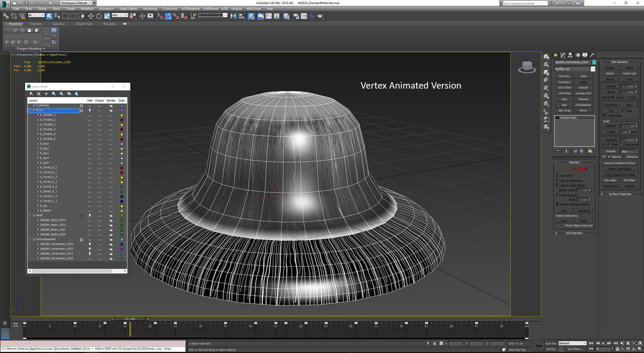Click Add Selected Objects plus icon
The width and height of the screenshot is (644, 353).
click(46, 94)
